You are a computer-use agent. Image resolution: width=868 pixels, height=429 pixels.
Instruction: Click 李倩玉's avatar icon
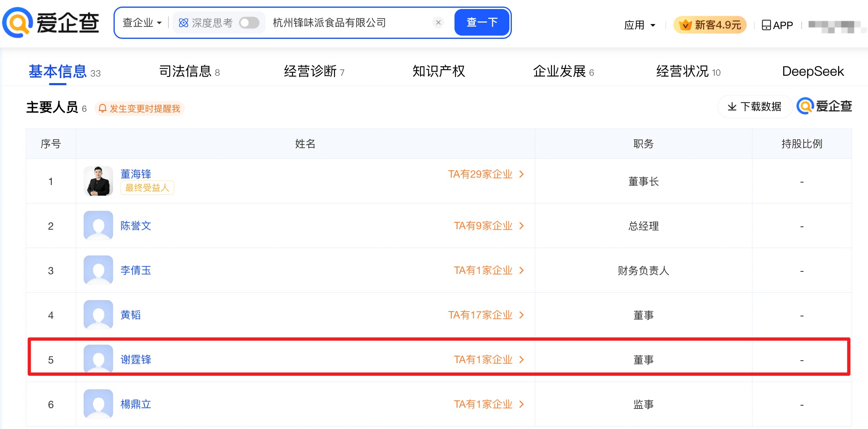(x=98, y=270)
